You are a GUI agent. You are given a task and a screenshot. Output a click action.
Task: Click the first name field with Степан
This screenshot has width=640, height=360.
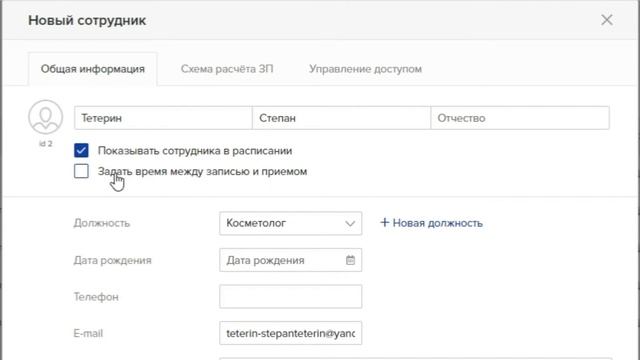[341, 118]
